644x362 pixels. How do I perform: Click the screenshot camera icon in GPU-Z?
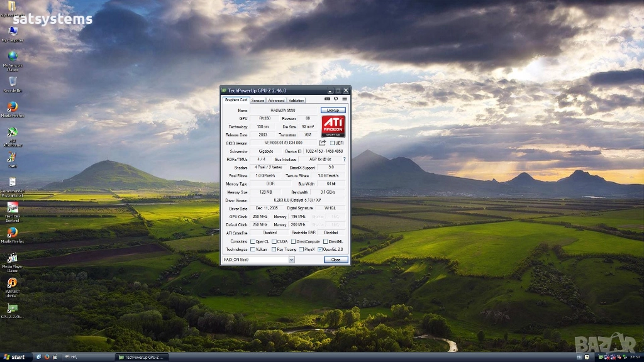327,99
